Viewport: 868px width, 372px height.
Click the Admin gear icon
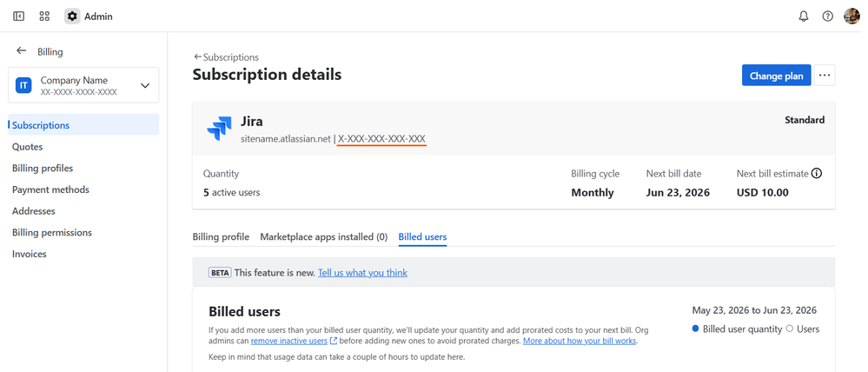[72, 16]
